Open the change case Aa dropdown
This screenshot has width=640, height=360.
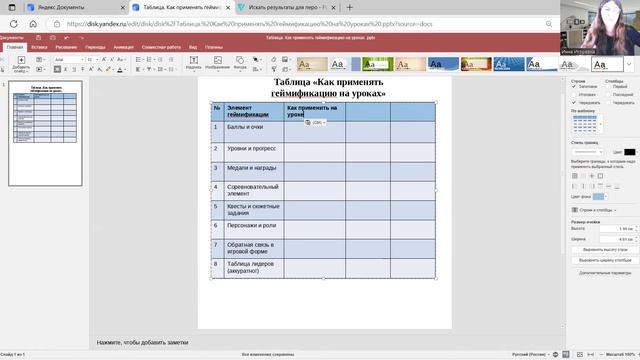(121, 60)
